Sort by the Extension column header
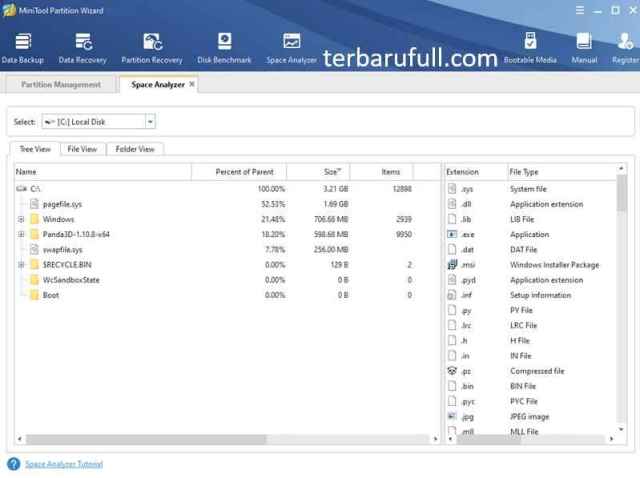 point(476,172)
